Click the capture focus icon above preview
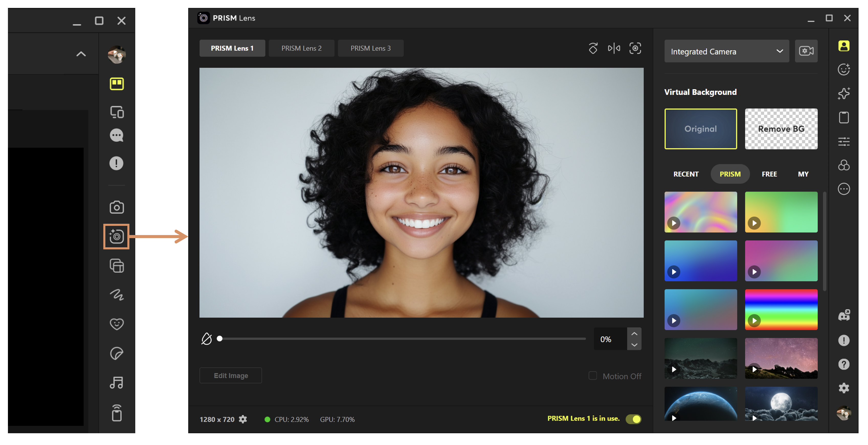 click(x=635, y=48)
